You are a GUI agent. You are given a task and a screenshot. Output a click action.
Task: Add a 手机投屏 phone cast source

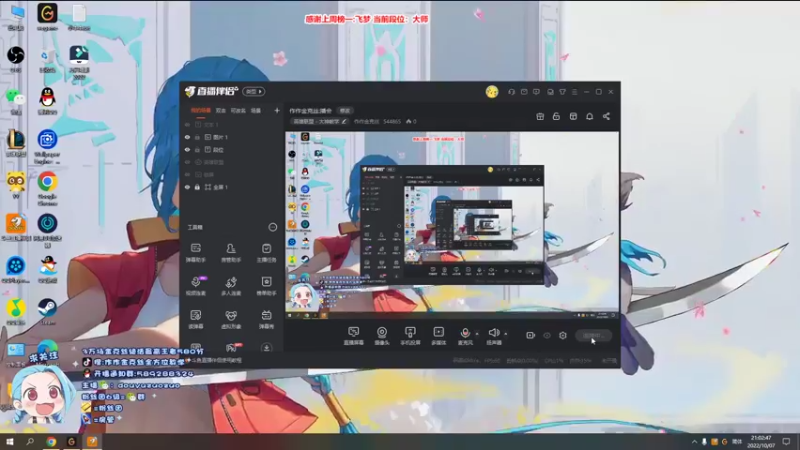[x=410, y=336]
